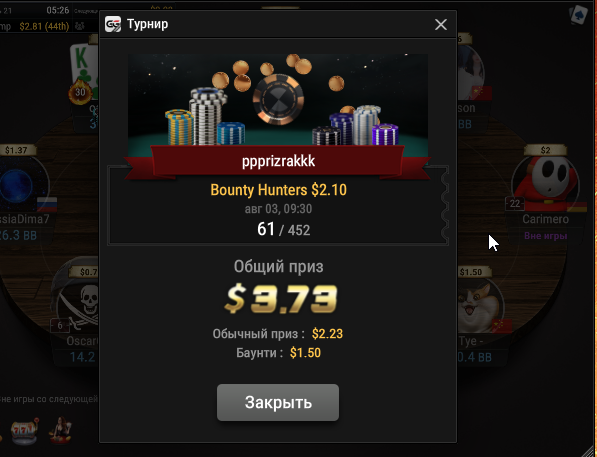The height and width of the screenshot is (457, 597).
Task: Click the $2 bounty tag above Carimero
Action: [x=545, y=150]
